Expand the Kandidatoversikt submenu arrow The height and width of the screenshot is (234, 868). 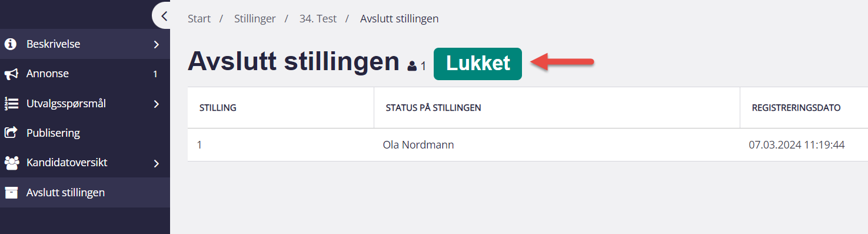coord(156,163)
